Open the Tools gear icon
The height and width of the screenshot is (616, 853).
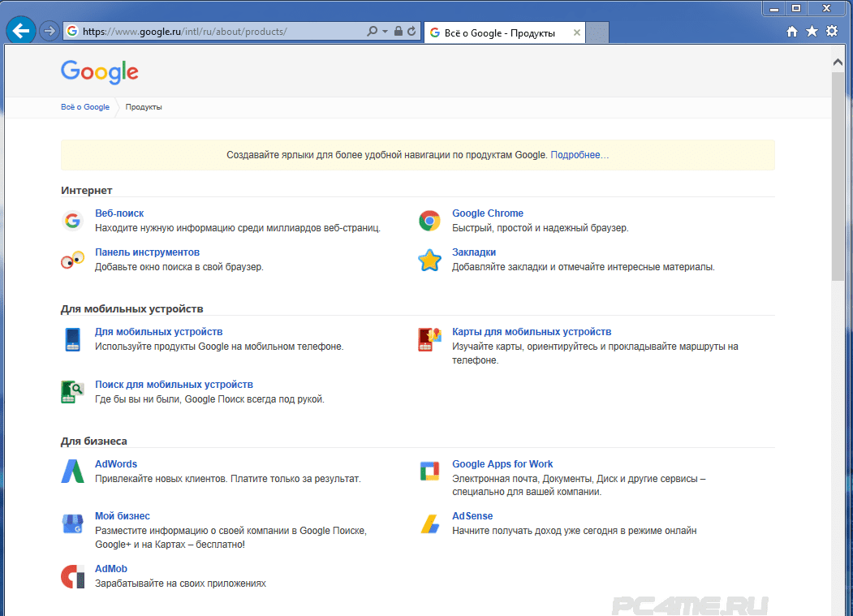coord(832,31)
